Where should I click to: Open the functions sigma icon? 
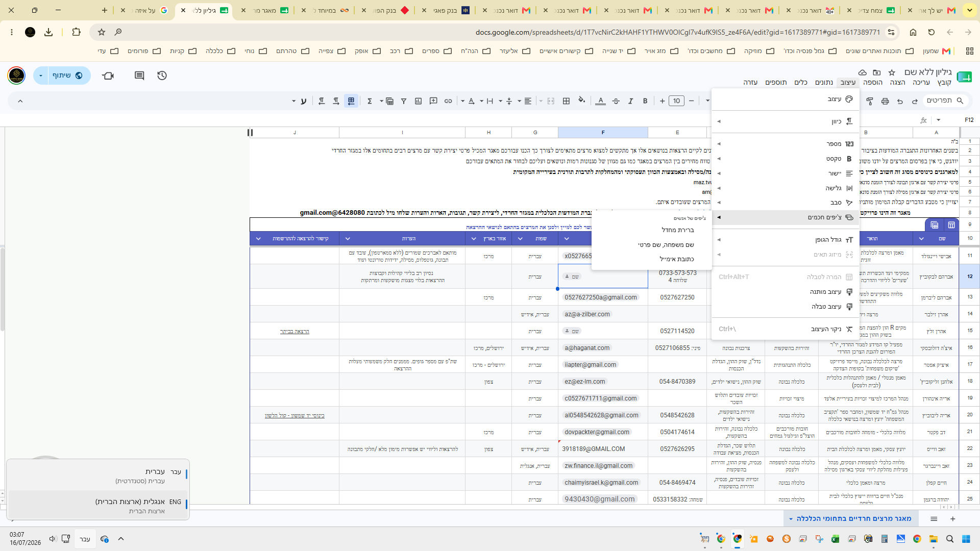(370, 101)
